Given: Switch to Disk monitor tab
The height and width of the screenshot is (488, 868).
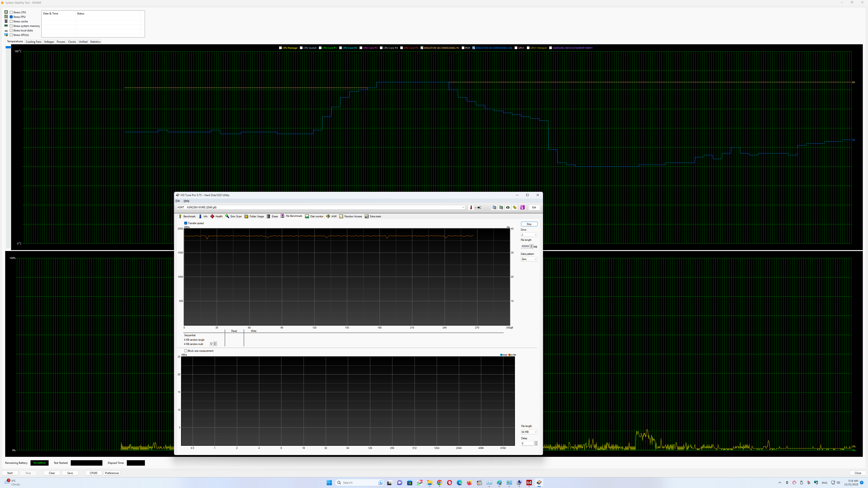Looking at the screenshot, I should tap(314, 217).
